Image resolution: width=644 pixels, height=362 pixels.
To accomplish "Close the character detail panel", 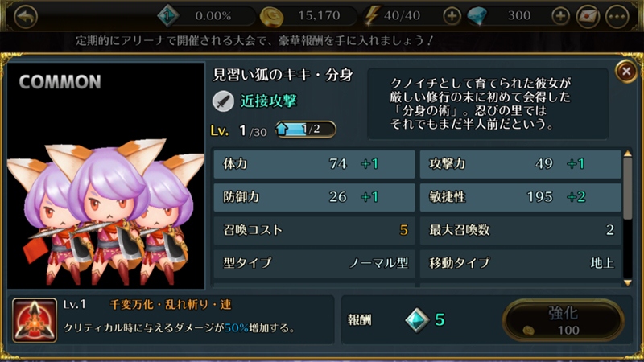I will coord(626,72).
